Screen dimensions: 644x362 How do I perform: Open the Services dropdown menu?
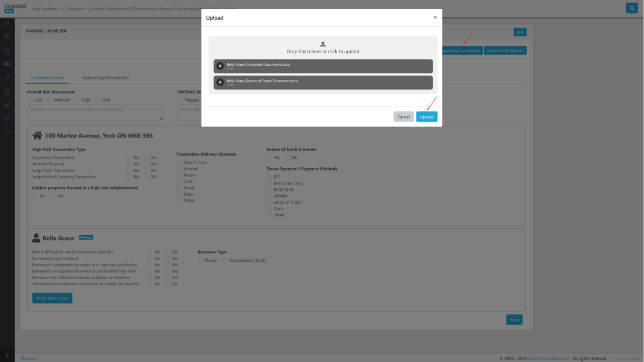coord(76,9)
